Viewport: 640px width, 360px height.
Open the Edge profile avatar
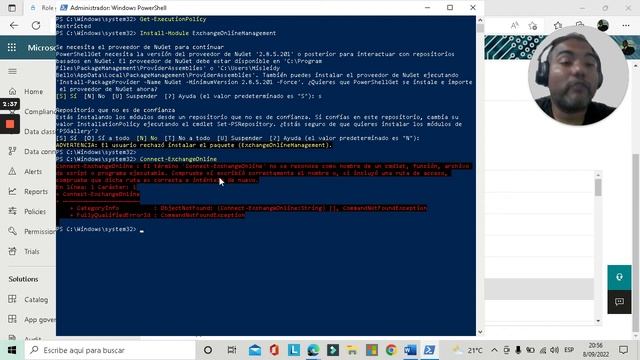click(x=603, y=25)
